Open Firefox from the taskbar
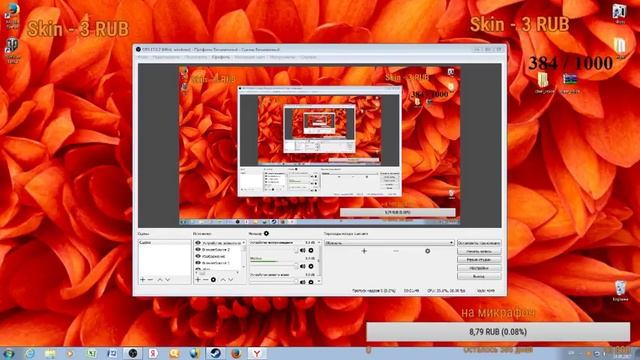 coord(236,353)
